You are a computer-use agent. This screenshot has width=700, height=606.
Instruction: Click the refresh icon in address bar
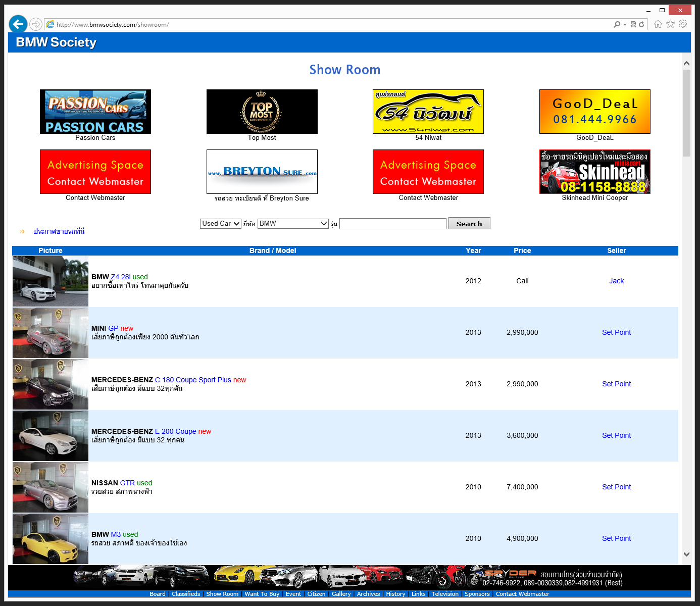tap(641, 24)
